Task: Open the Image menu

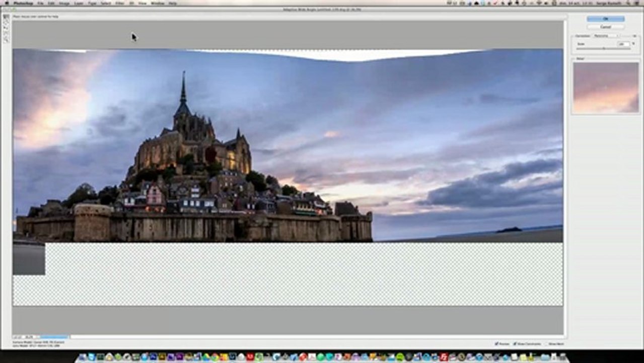Action: click(x=64, y=3)
